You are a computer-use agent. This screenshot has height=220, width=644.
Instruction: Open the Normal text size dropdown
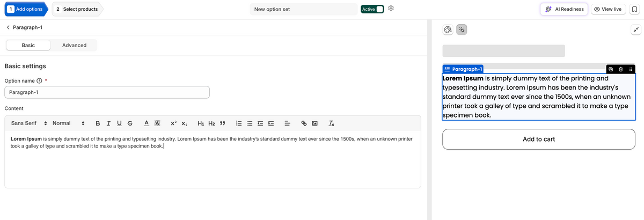tap(68, 123)
